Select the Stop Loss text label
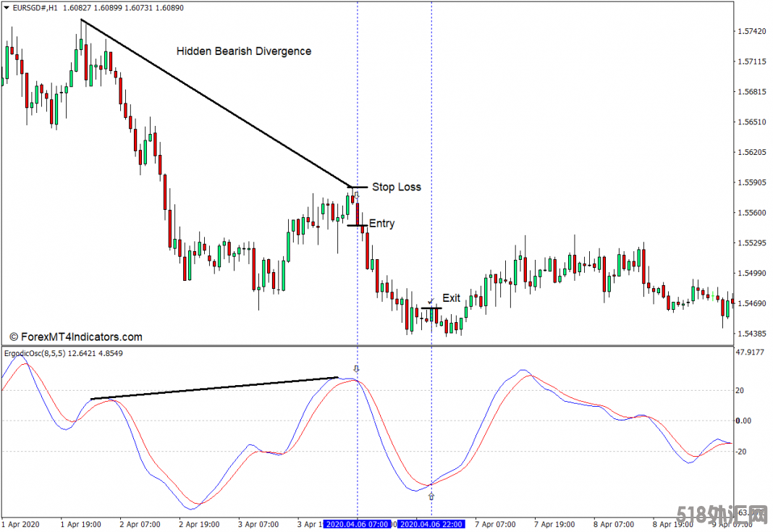The width and height of the screenshot is (773, 532). pyautogui.click(x=396, y=187)
